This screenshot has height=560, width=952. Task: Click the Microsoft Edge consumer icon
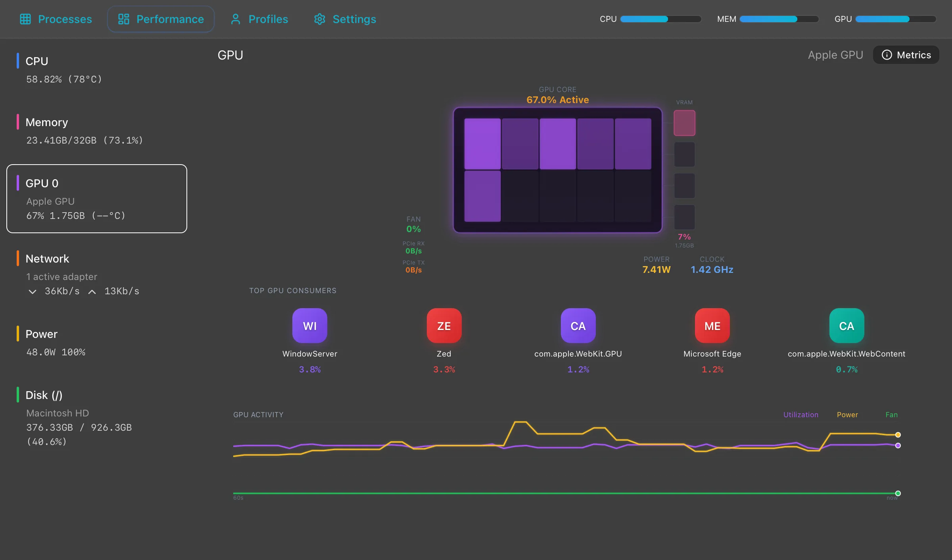point(712,326)
